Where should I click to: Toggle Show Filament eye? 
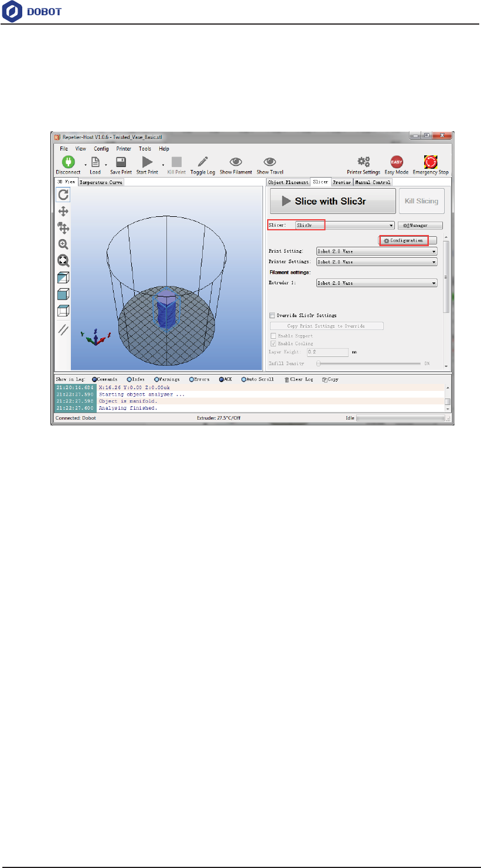point(236,162)
